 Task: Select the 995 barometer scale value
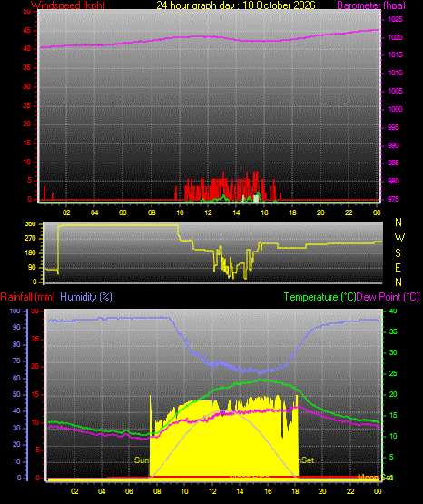click(393, 128)
